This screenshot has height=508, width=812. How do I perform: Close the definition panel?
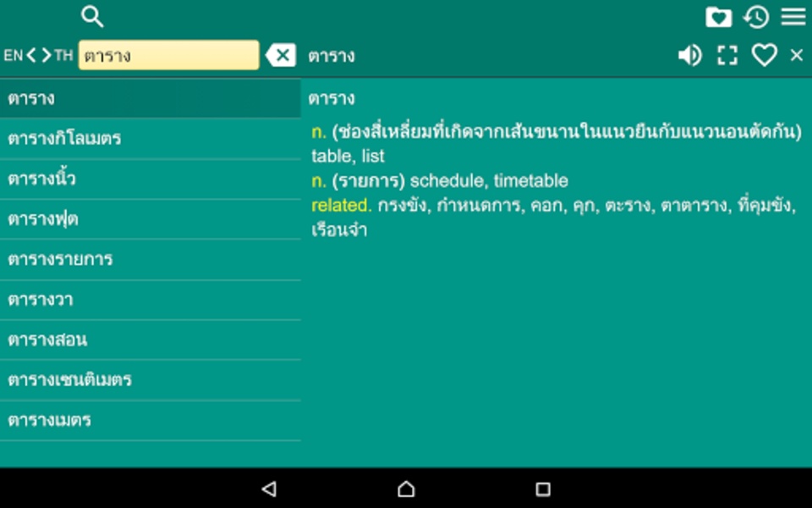[x=797, y=55]
